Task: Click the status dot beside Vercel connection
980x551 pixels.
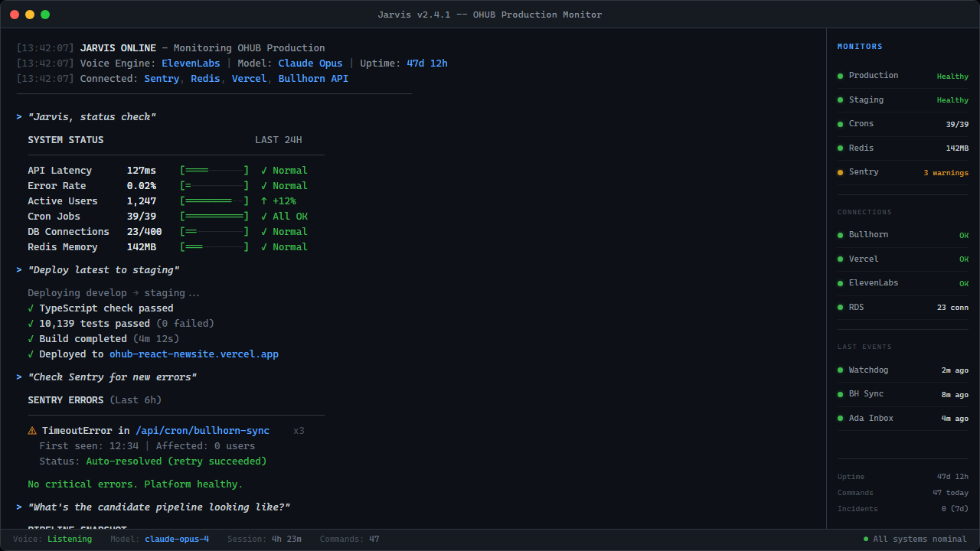Action: pyautogui.click(x=840, y=259)
